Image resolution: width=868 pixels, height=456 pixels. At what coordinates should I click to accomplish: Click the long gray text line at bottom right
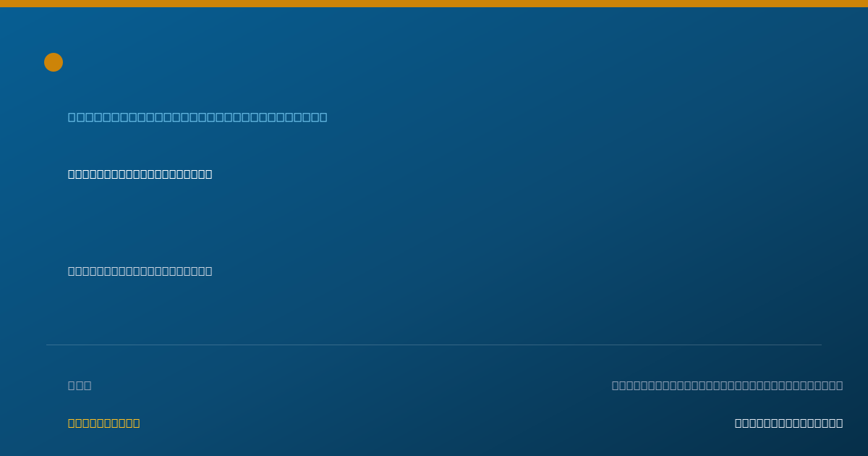pyautogui.click(x=727, y=385)
